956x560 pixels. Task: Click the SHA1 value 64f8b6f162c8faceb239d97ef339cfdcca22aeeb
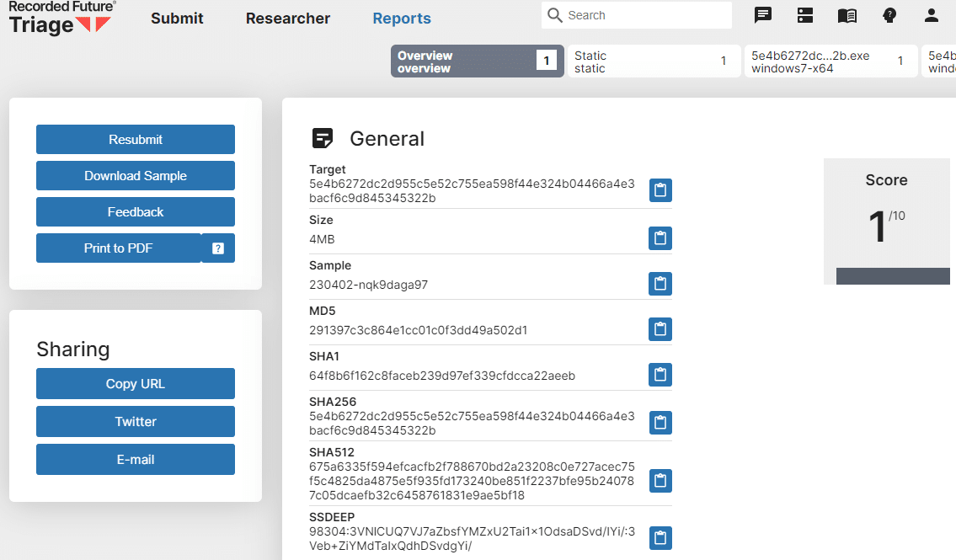point(442,376)
